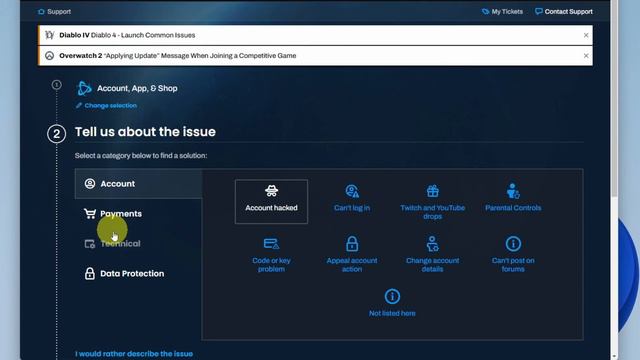Screen dimensions: 640x360
Task: Click the scrollbar down arrow
Action: (x=614, y=356)
